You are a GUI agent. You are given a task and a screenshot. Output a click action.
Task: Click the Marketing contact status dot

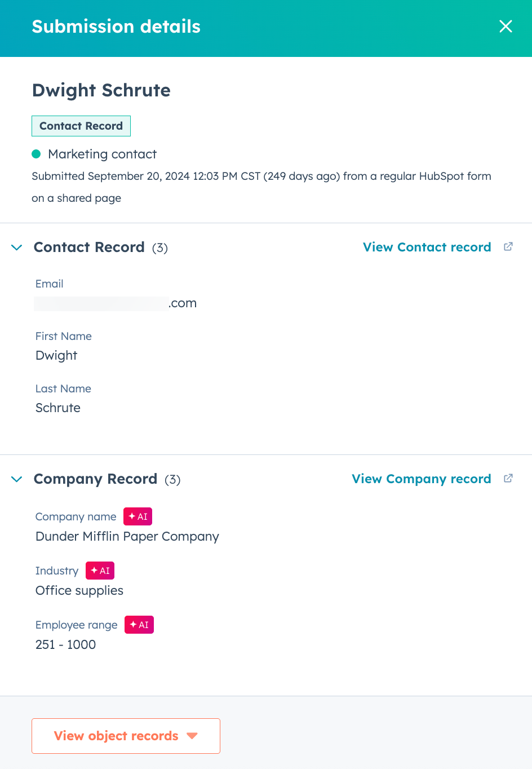click(36, 153)
